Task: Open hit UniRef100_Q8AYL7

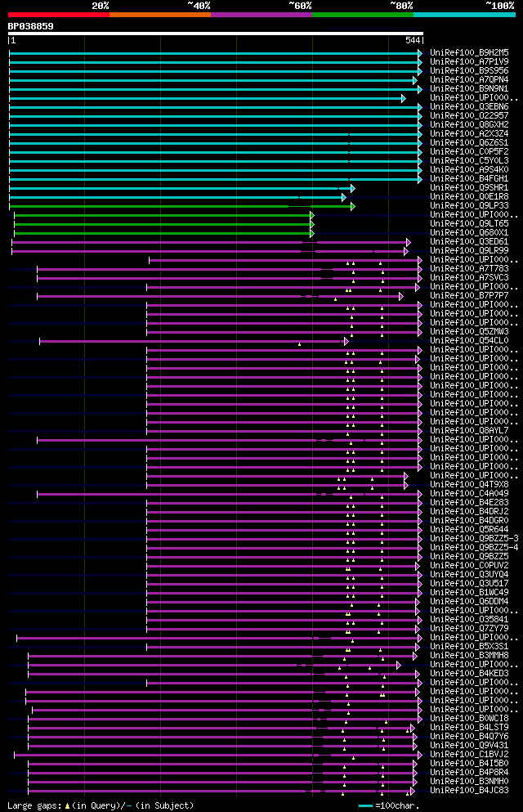Action: coord(469,430)
